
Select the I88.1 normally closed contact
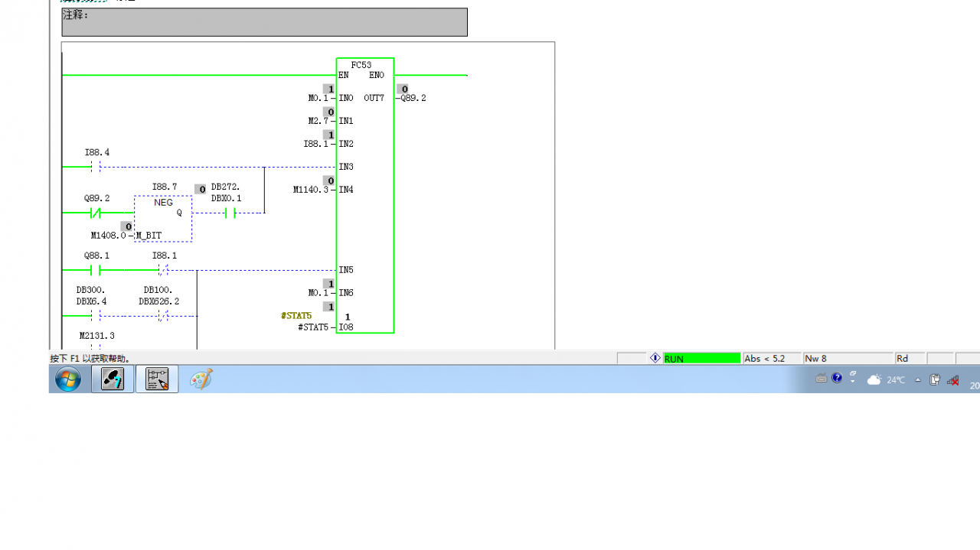point(164,270)
